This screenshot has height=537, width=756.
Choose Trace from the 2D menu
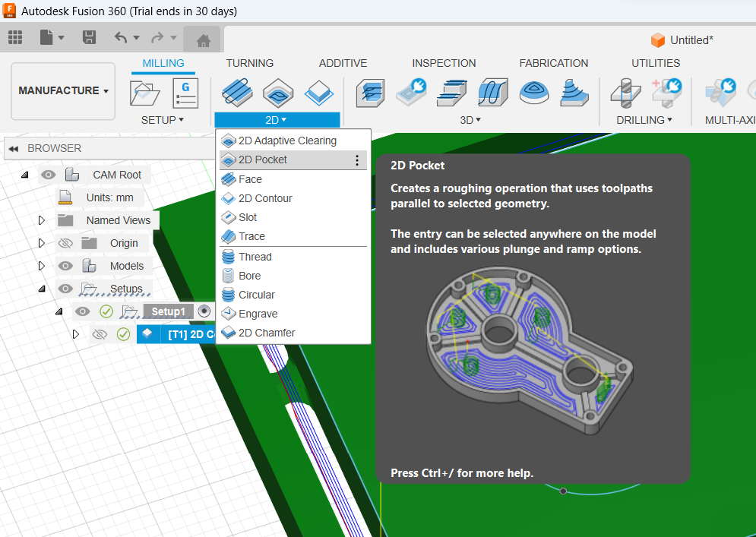[x=293, y=236]
